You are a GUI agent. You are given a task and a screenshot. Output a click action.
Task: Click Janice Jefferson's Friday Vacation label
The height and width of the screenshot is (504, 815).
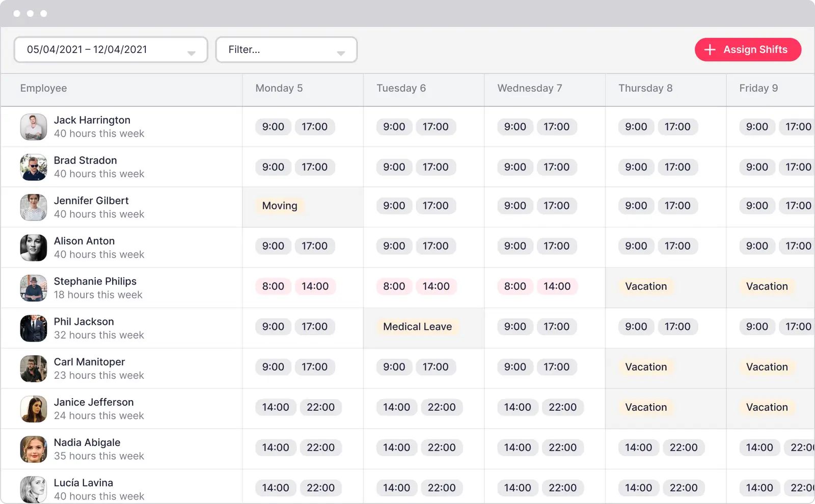tap(767, 407)
